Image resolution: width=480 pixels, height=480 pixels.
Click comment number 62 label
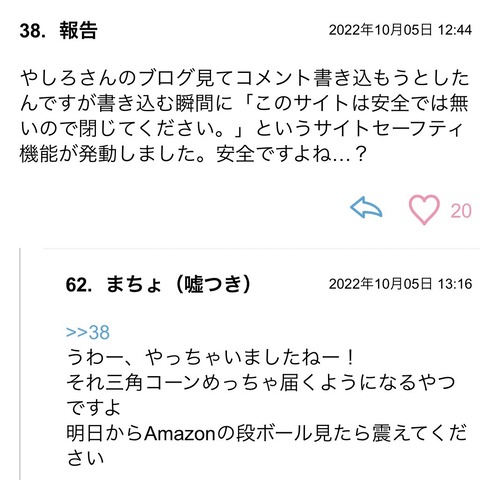79,285
